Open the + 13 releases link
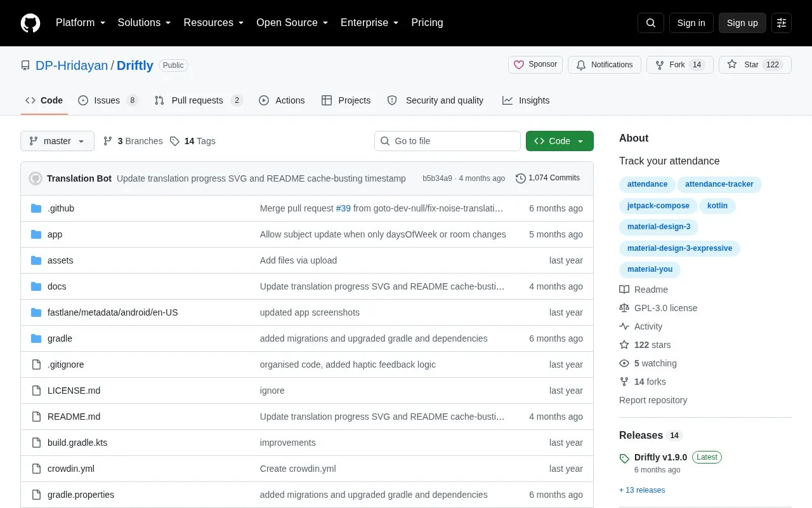 click(642, 490)
